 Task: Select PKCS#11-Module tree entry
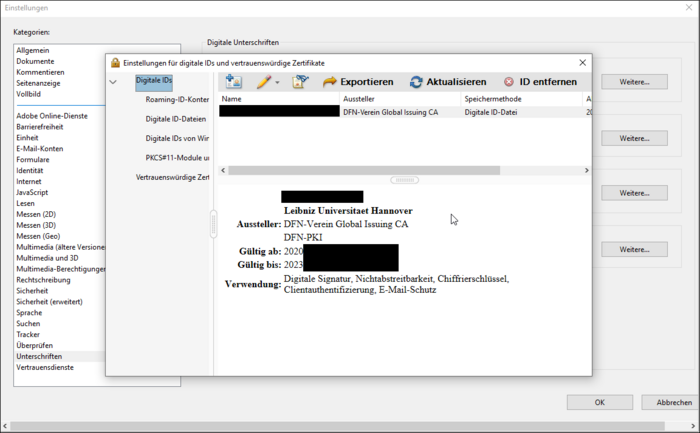click(x=177, y=158)
